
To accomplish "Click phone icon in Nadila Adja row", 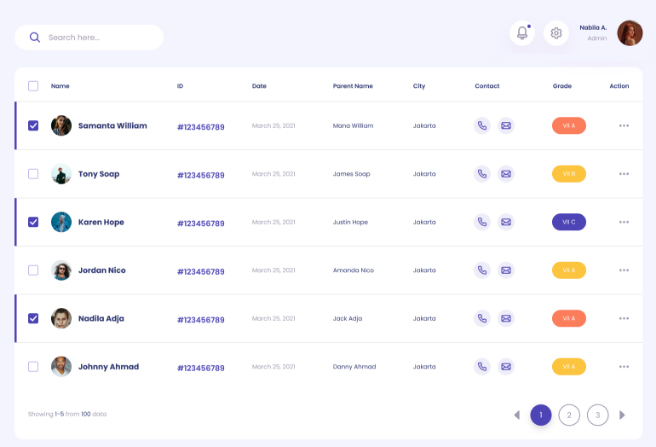I will [x=482, y=318].
